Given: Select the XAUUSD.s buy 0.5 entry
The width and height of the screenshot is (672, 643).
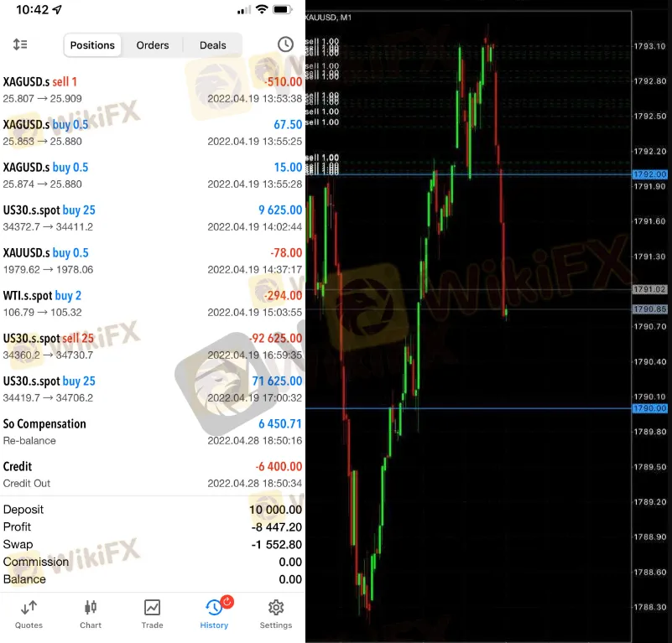Looking at the screenshot, I should click(153, 261).
